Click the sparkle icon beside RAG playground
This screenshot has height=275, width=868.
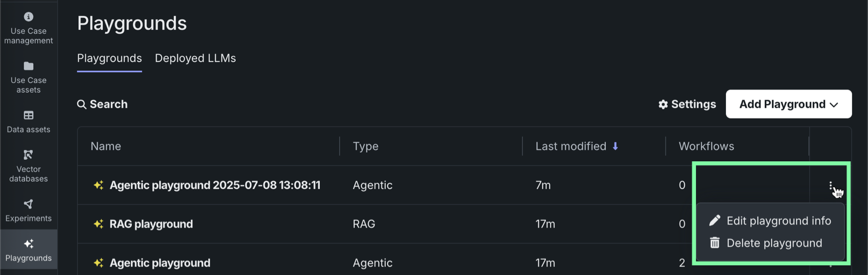point(99,224)
